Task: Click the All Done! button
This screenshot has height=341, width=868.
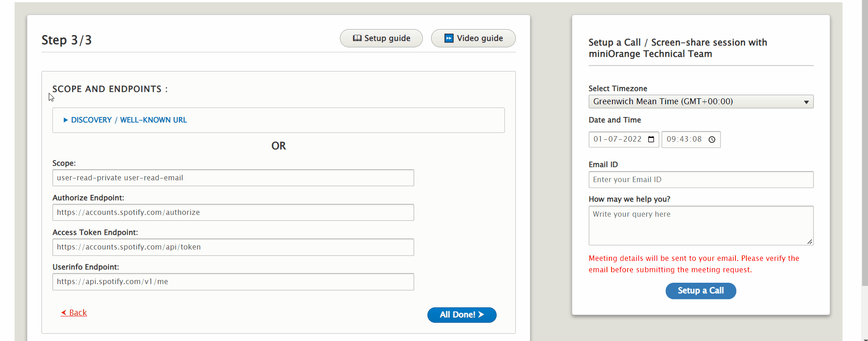Action: click(x=462, y=315)
